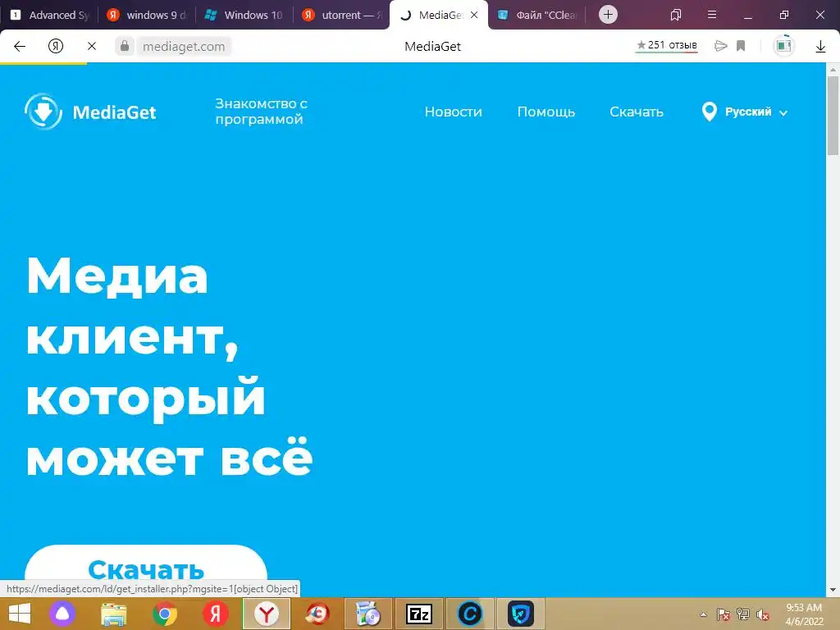Click the mediaget.com address field
Screen dimensions: 840x630
coord(184,47)
